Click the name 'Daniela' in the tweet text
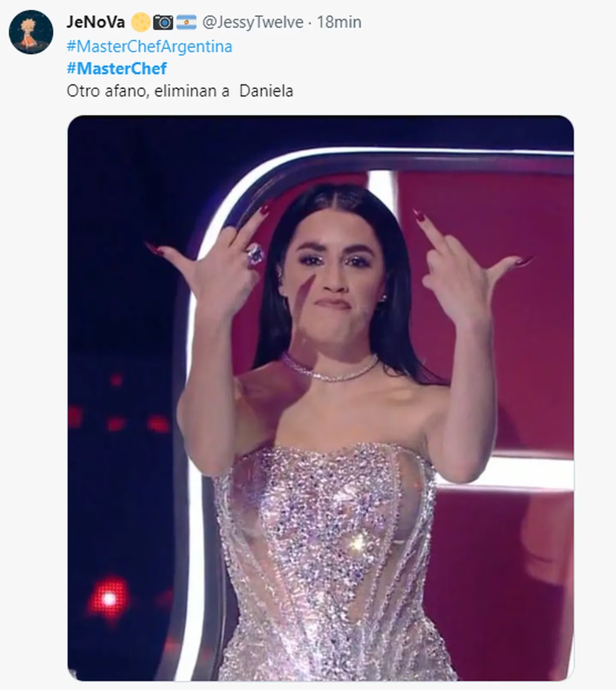The image size is (616, 690). (x=266, y=91)
